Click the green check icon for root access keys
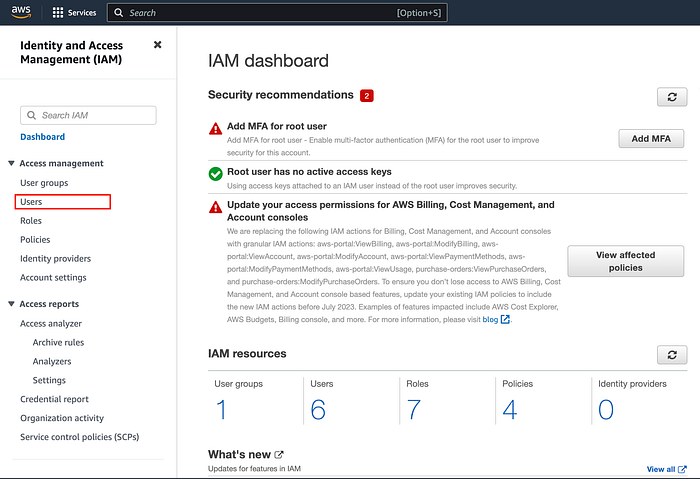Screen dimensions: 700x479 click(216, 174)
